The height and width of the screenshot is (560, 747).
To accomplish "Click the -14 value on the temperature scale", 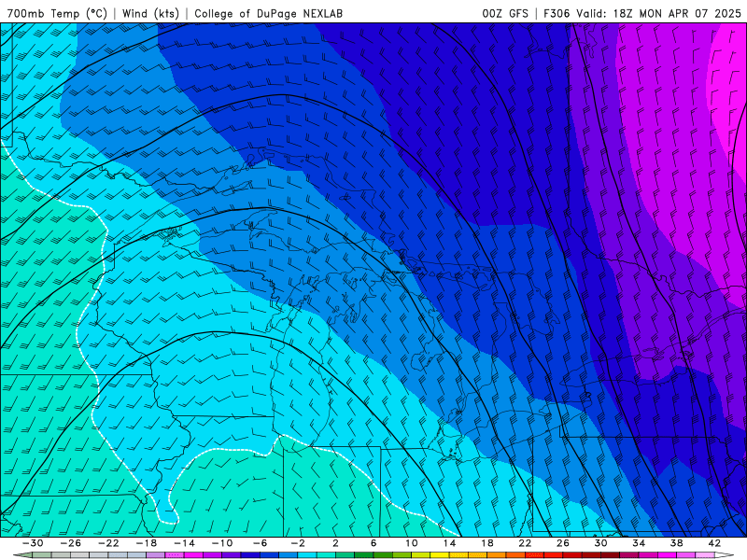I will pos(184,543).
